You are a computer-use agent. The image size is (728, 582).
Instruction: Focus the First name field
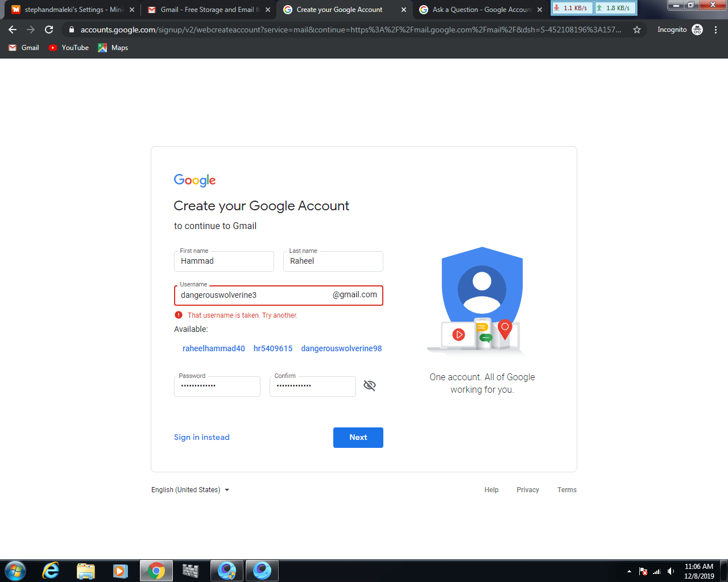224,261
